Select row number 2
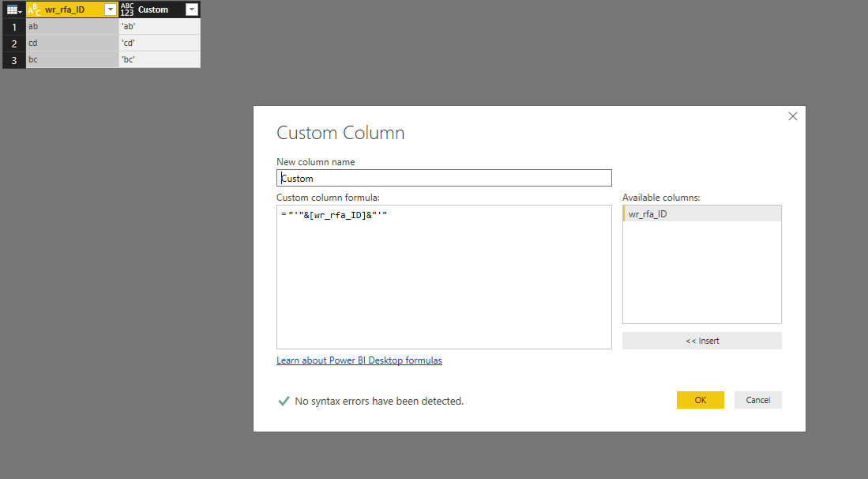The height and width of the screenshot is (479, 868). click(14, 43)
